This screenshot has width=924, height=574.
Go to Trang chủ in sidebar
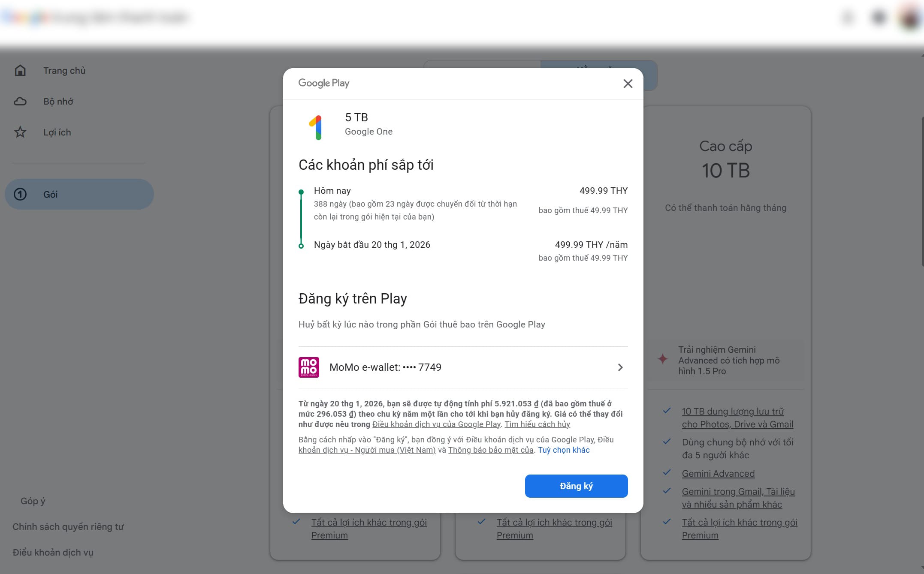tap(64, 71)
